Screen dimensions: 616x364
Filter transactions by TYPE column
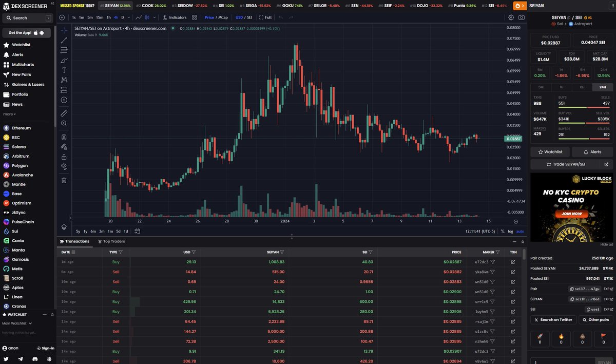click(x=121, y=252)
